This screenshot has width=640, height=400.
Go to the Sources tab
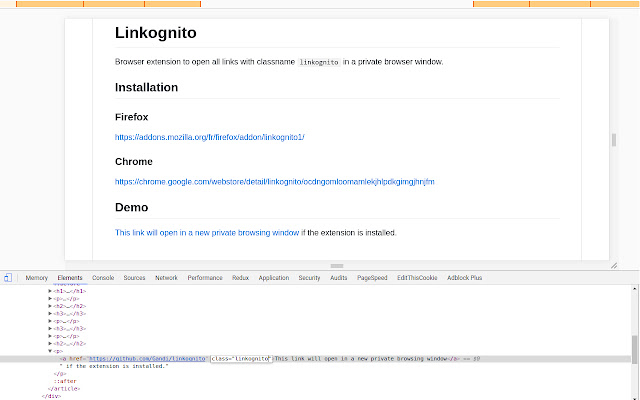tap(134, 278)
